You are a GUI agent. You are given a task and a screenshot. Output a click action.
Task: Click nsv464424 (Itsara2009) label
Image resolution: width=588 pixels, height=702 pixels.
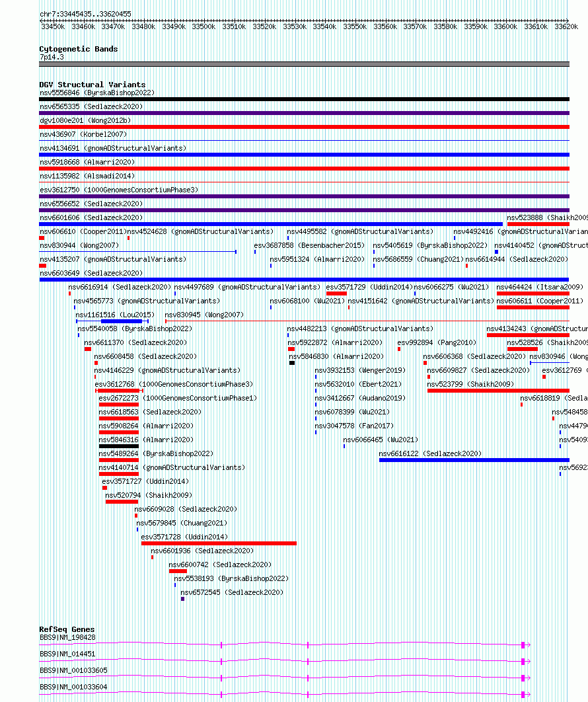(x=540, y=287)
